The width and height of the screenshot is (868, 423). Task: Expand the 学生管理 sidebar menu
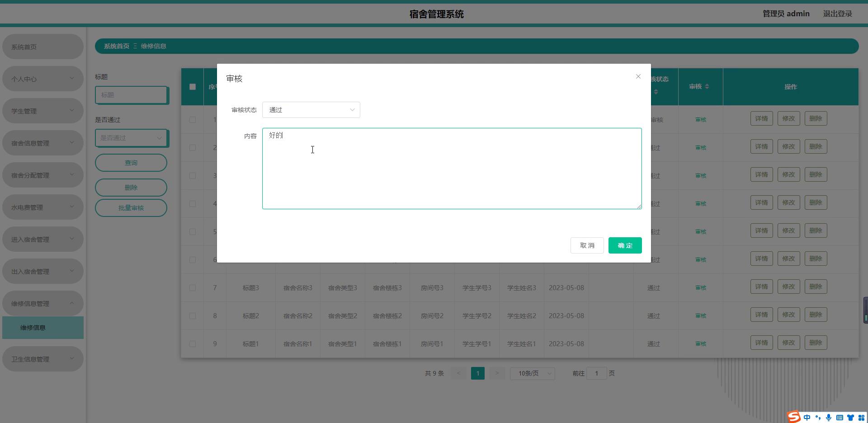tap(43, 111)
